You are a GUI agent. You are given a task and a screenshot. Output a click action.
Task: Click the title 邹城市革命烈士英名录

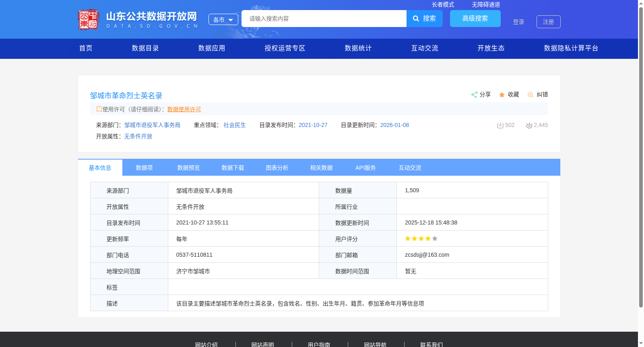[126, 96]
